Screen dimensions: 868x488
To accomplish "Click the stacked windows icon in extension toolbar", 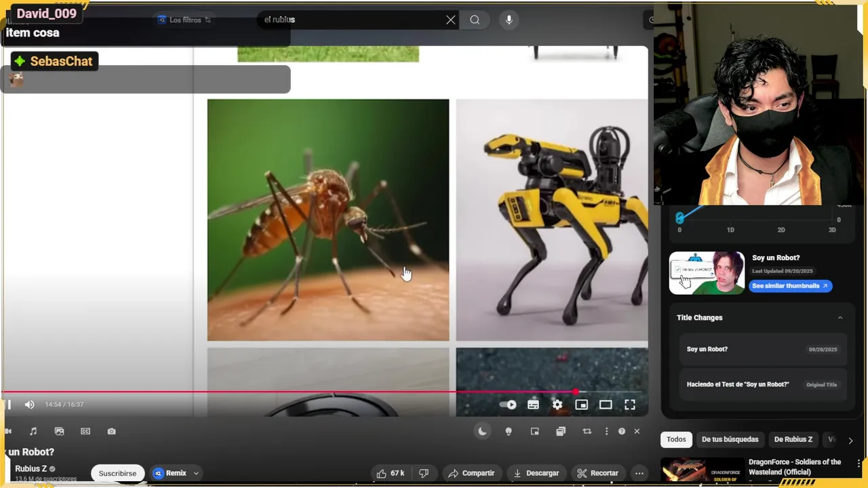I will click(x=561, y=431).
